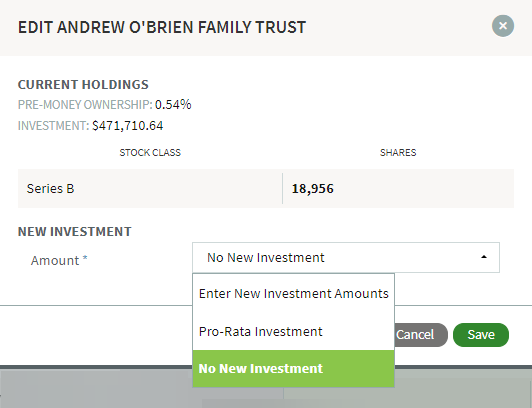
Task: Click the 18,956 shares value
Action: pos(312,189)
